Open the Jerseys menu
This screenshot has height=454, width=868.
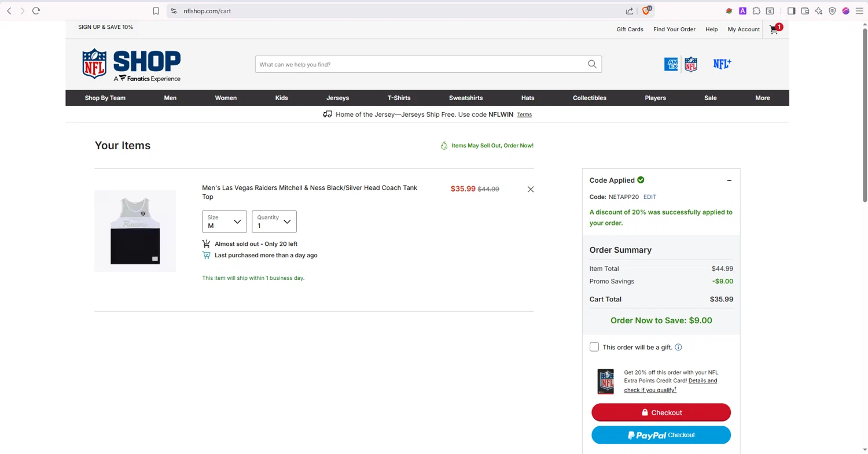[x=338, y=98]
